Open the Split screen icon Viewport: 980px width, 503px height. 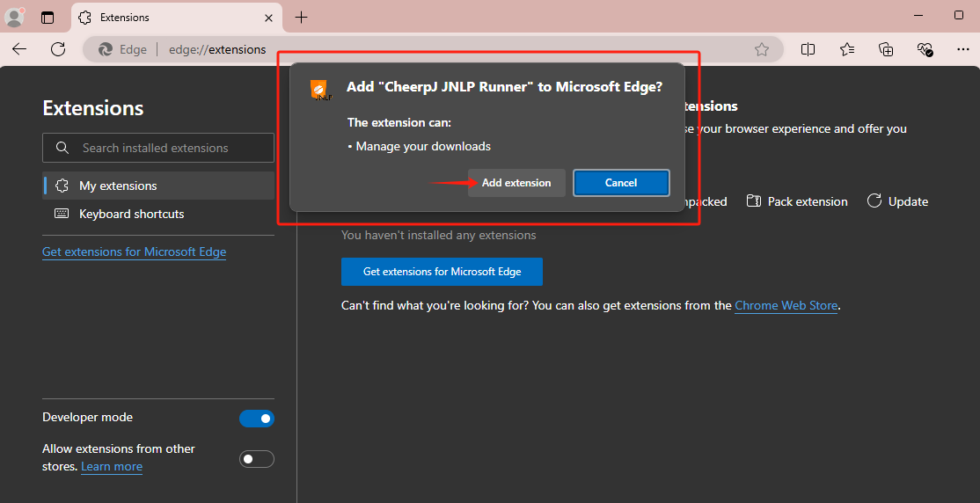808,49
